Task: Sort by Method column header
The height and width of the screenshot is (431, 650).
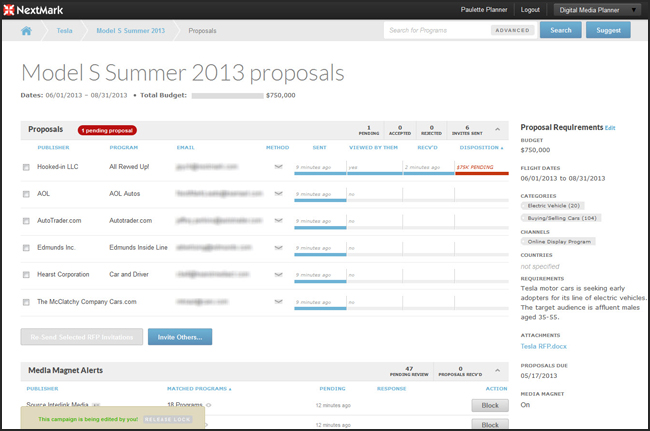Action: (x=277, y=148)
